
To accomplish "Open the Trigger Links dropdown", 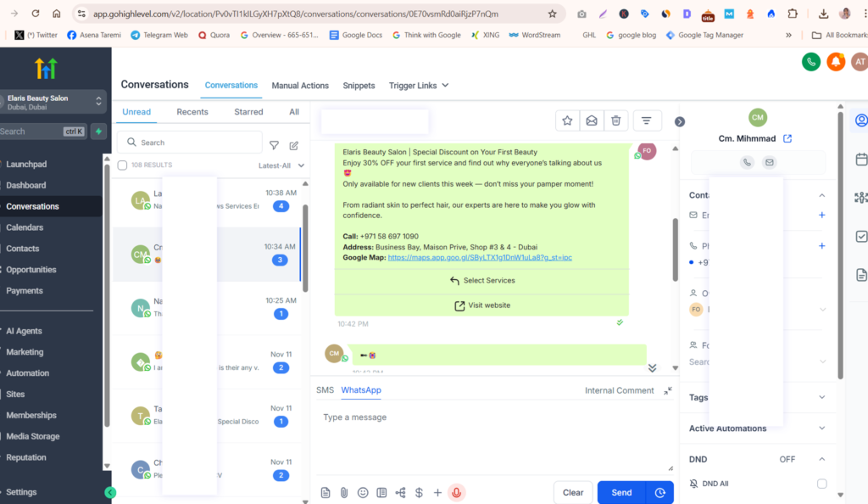I will [x=419, y=86].
